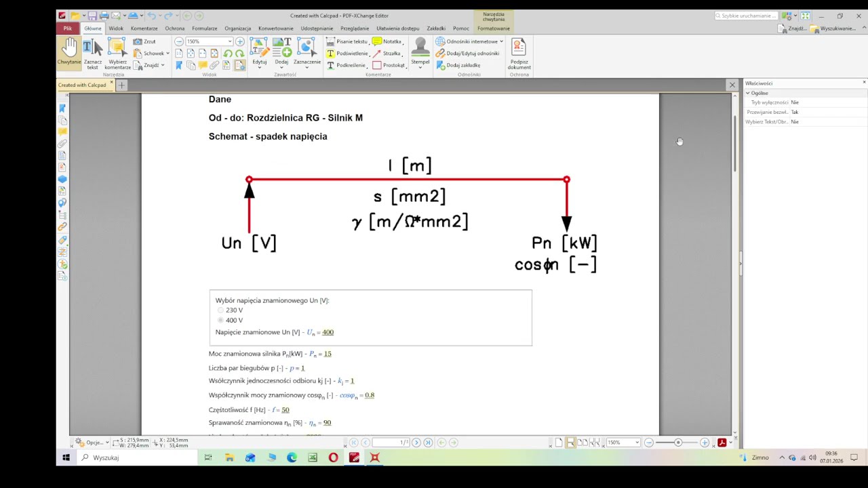Open 3D blue cube panel in sidebar
This screenshot has width=868, height=488.
tap(62, 179)
